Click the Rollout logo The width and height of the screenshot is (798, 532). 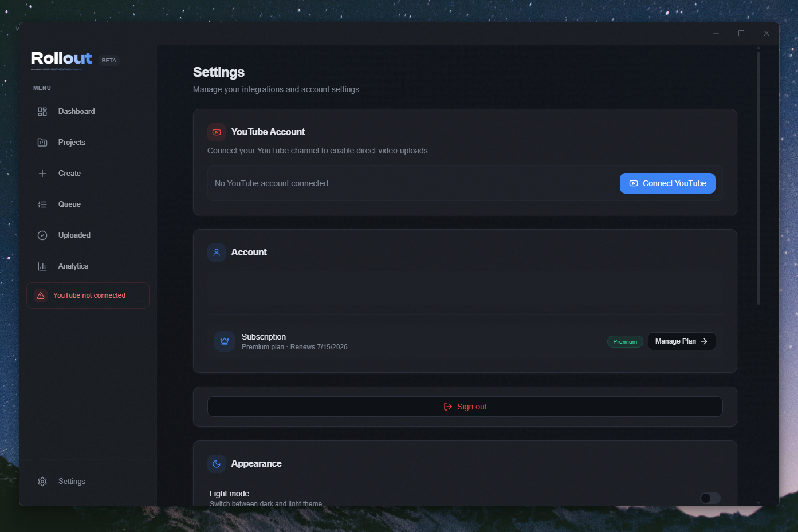tap(61, 58)
